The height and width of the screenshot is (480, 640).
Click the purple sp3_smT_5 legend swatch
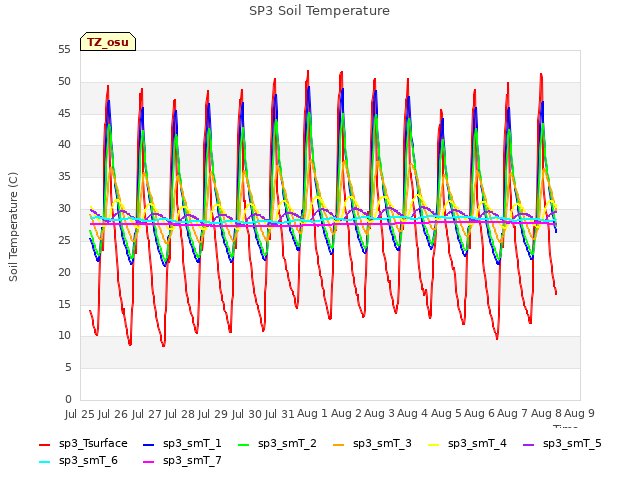pos(529,444)
